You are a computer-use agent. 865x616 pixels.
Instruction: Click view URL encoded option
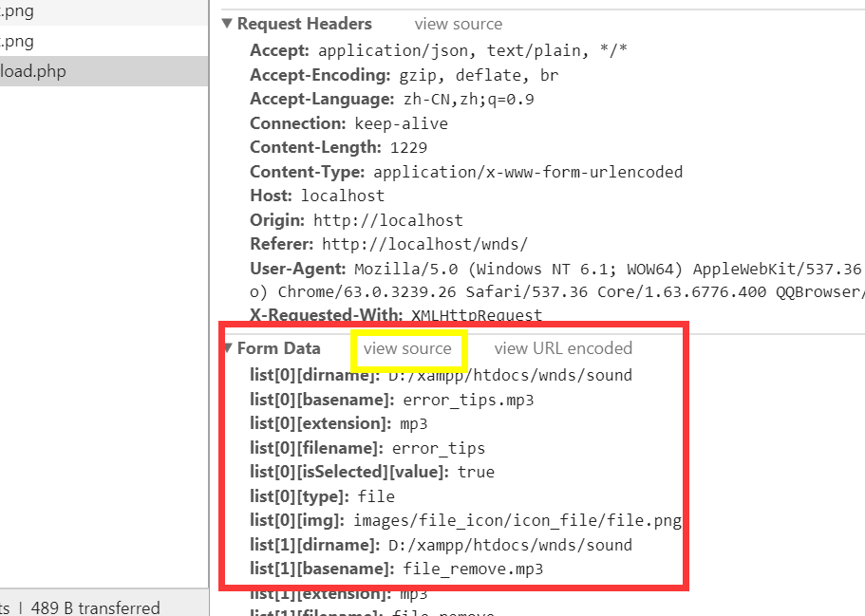click(x=562, y=348)
